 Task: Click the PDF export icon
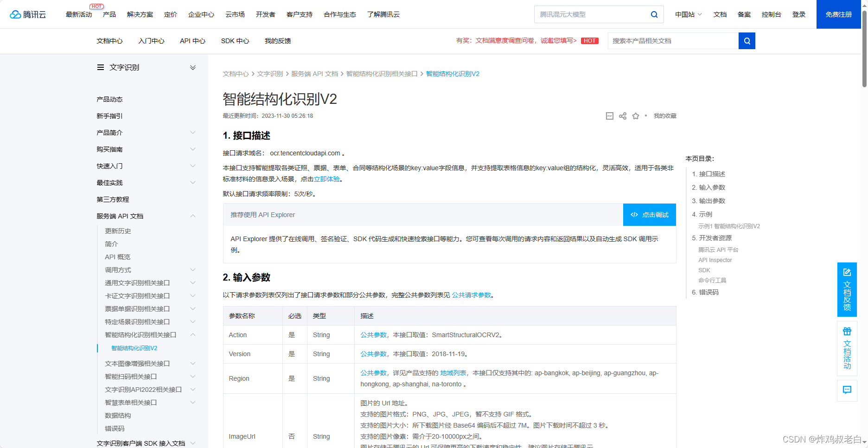(610, 116)
